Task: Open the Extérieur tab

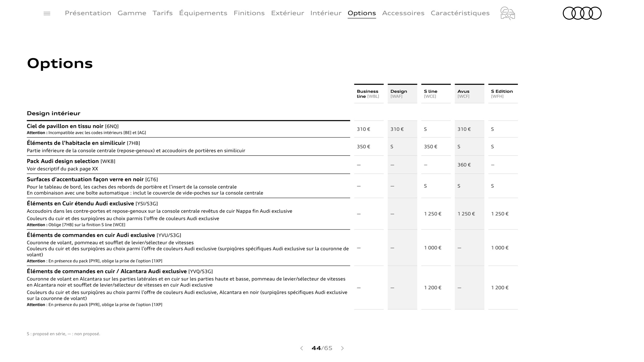Action: click(287, 13)
